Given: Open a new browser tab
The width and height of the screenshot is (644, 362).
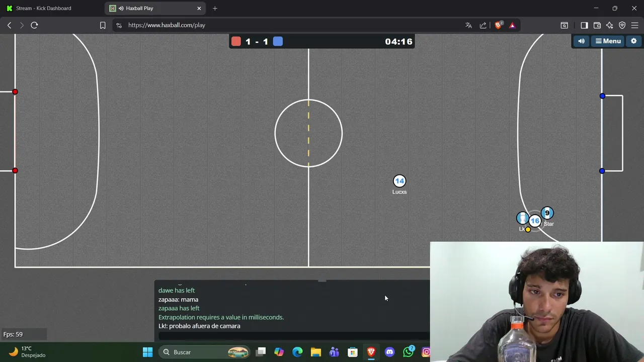Looking at the screenshot, I should [215, 8].
